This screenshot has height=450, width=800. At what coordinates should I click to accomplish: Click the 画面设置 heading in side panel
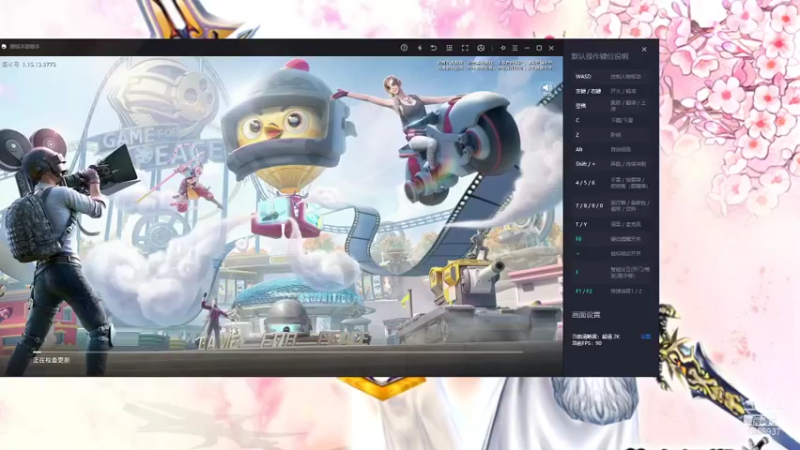[586, 315]
